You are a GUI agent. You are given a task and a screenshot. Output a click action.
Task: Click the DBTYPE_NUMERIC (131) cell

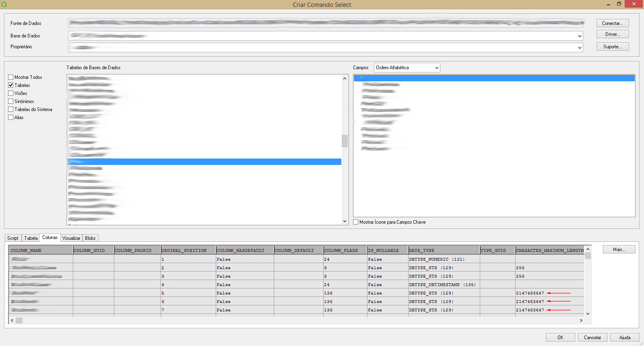click(x=444, y=259)
